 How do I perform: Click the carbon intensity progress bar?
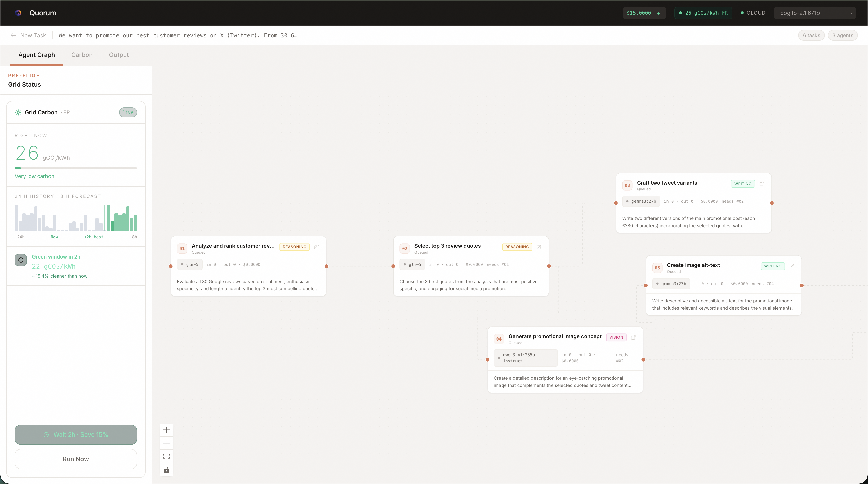[x=75, y=168]
